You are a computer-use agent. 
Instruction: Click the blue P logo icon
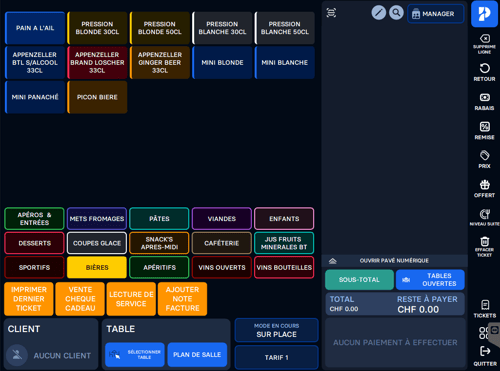pyautogui.click(x=484, y=14)
